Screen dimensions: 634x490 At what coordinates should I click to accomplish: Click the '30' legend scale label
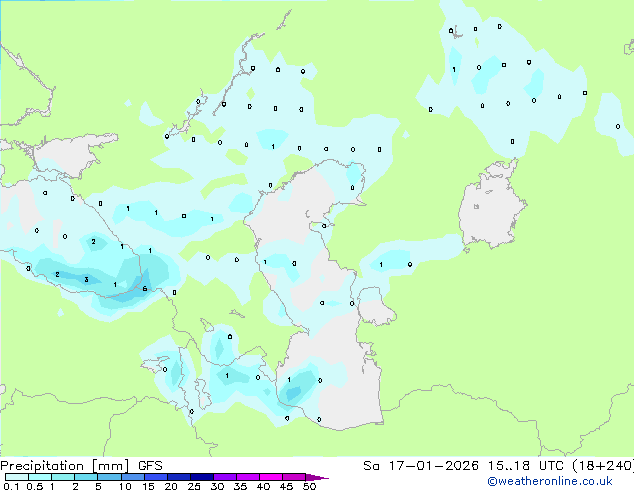click(x=217, y=486)
